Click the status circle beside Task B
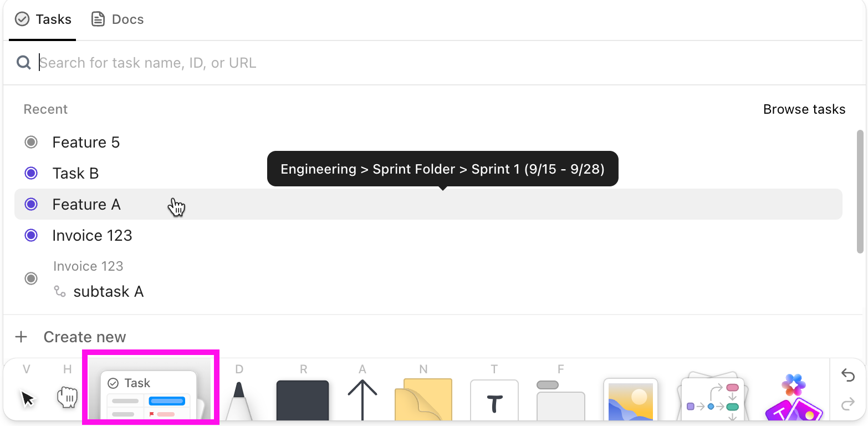The height and width of the screenshot is (426, 868). tap(31, 173)
